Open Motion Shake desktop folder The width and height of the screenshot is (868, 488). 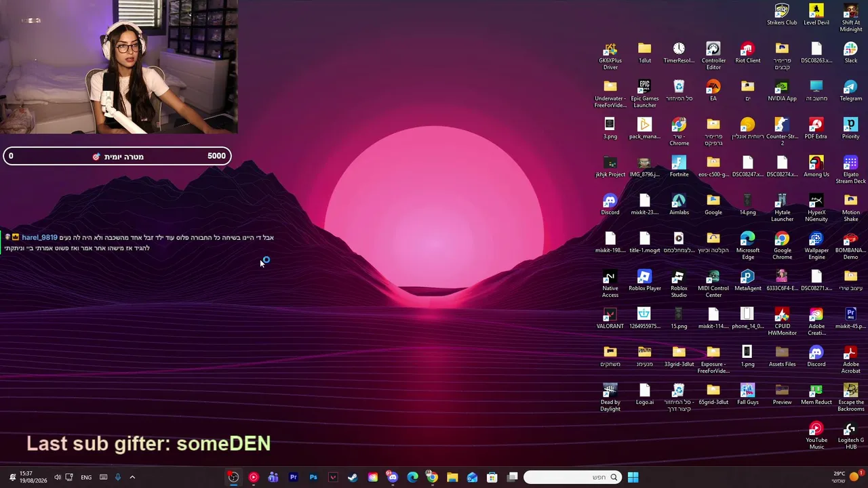850,207
